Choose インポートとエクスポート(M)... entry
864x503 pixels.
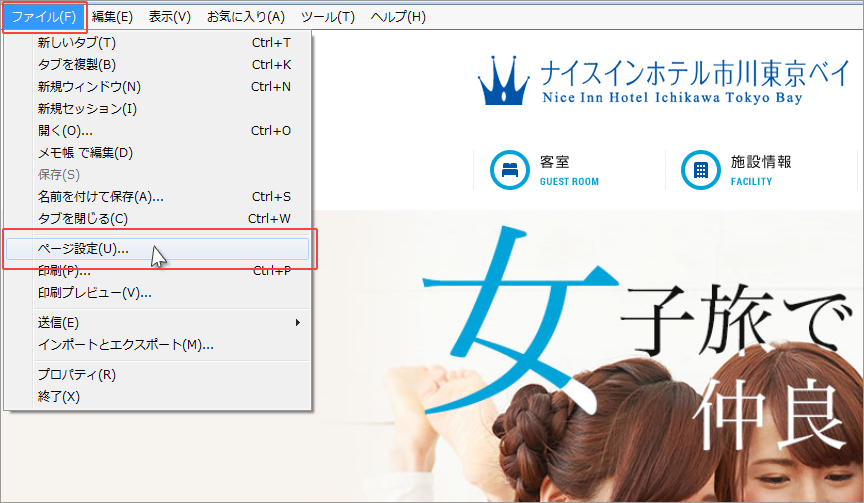(x=158, y=345)
